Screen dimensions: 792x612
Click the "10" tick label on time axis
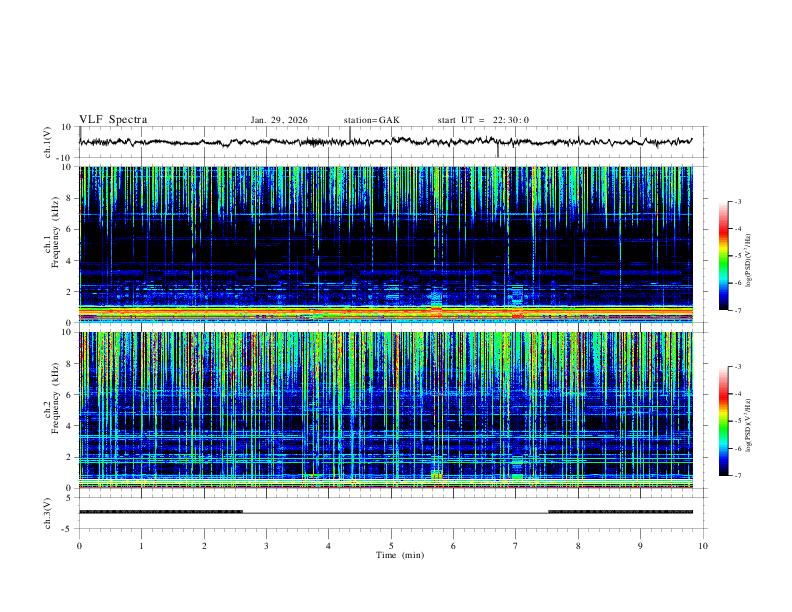coord(703,546)
